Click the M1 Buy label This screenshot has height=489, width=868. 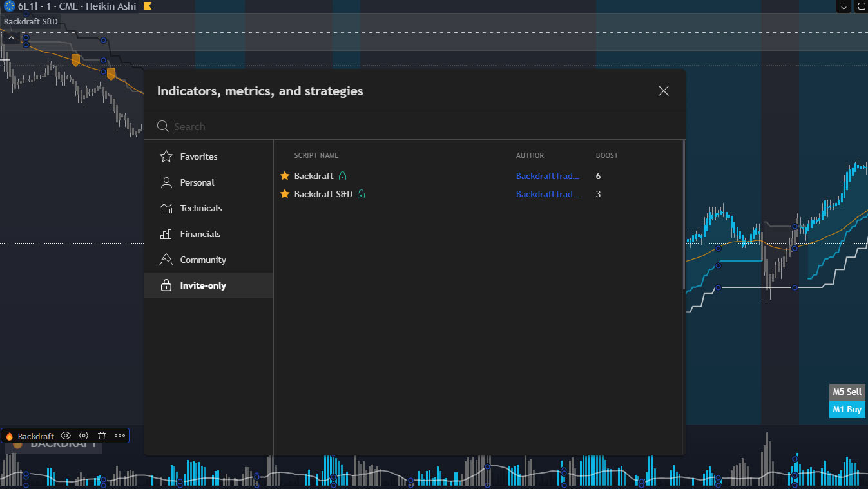coord(847,409)
